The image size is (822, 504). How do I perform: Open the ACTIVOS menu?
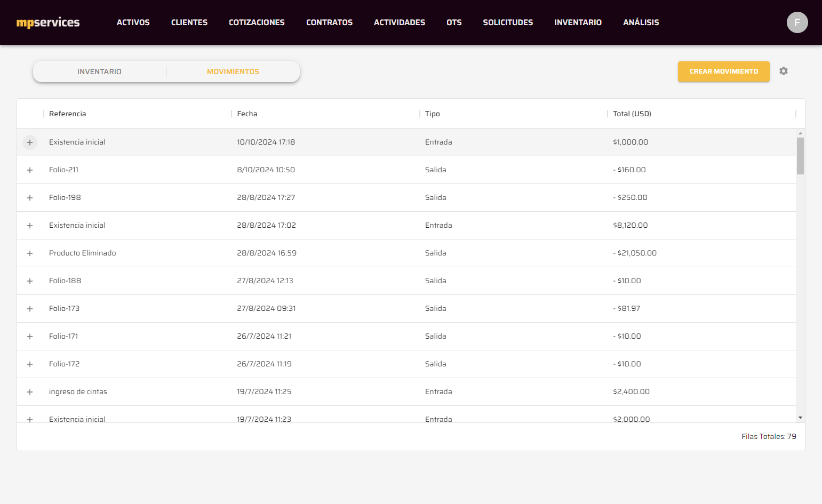133,22
